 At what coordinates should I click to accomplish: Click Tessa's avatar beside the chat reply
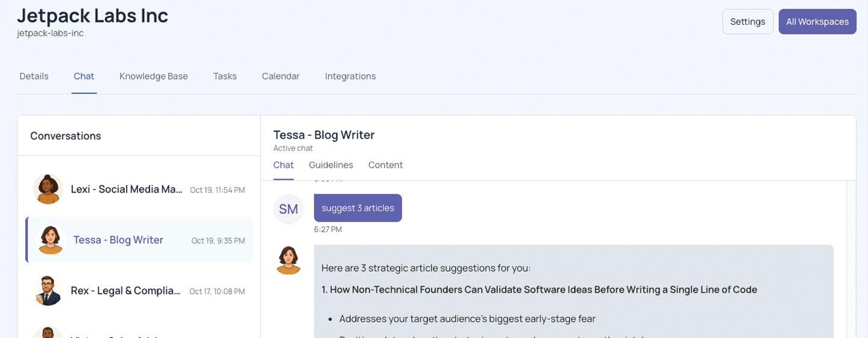coord(289,260)
